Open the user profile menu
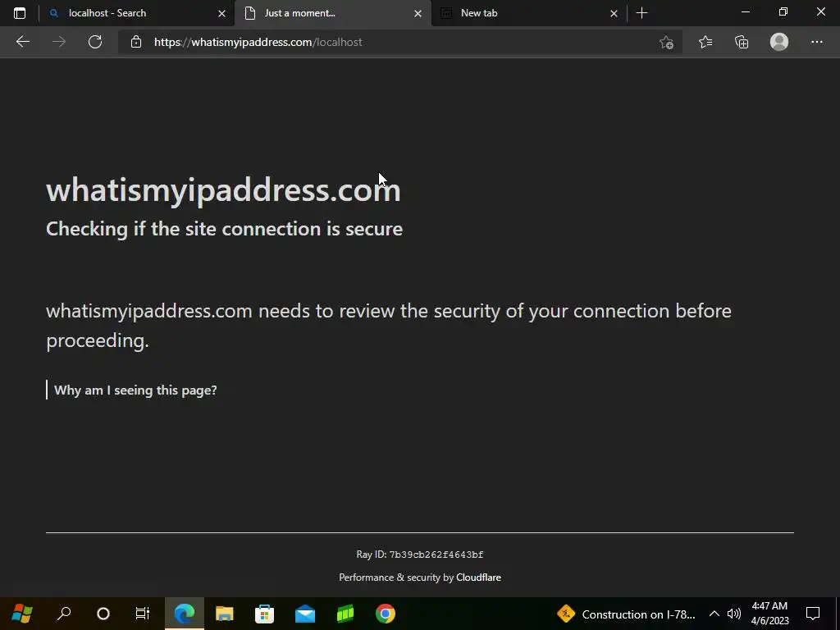The image size is (840, 630). [x=779, y=42]
